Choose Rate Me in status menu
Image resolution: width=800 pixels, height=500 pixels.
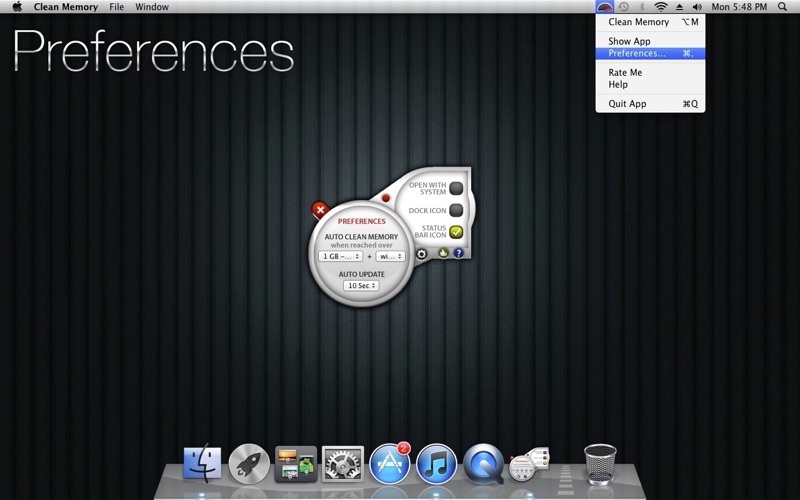[651, 72]
